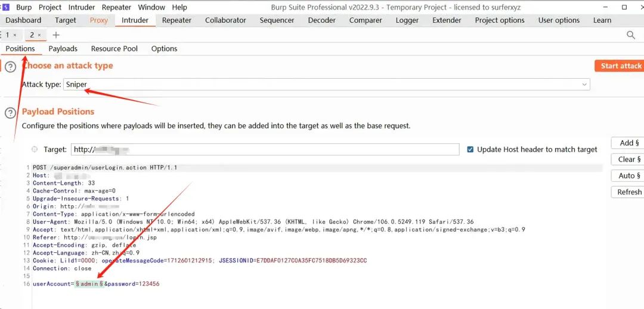Open the Extender tab

click(447, 20)
